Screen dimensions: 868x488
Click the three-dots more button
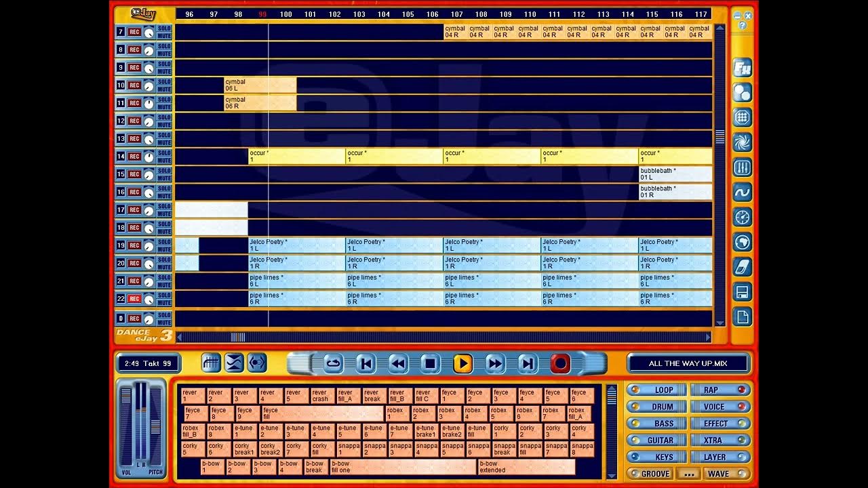coord(688,474)
